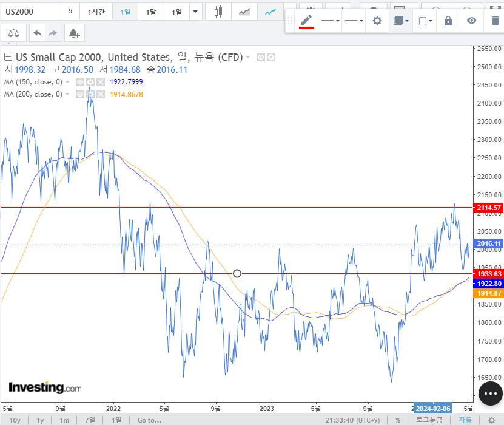This screenshot has width=504, height=425.
Task: Open drawing settings gear in floating toolbar
Action: tap(377, 21)
